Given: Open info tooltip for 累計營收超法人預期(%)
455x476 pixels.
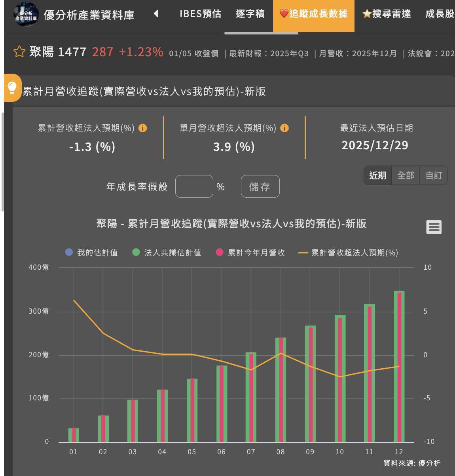Looking at the screenshot, I should [x=143, y=128].
